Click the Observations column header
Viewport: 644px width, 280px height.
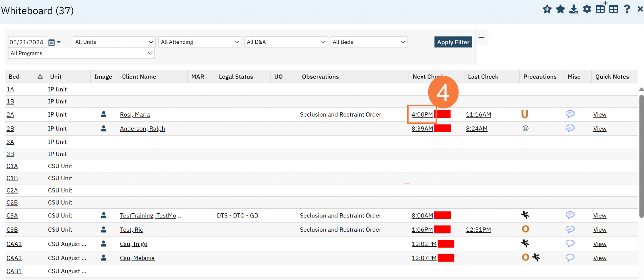pyautogui.click(x=320, y=77)
